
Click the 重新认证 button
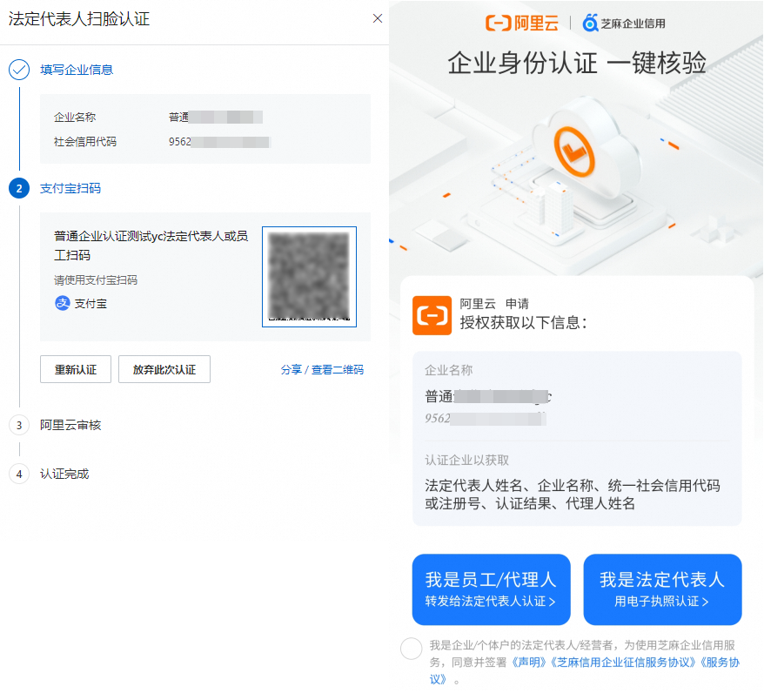point(76,369)
